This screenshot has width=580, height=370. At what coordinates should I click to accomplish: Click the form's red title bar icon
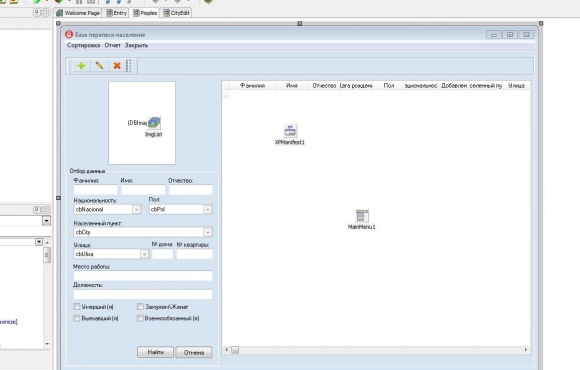[x=69, y=34]
